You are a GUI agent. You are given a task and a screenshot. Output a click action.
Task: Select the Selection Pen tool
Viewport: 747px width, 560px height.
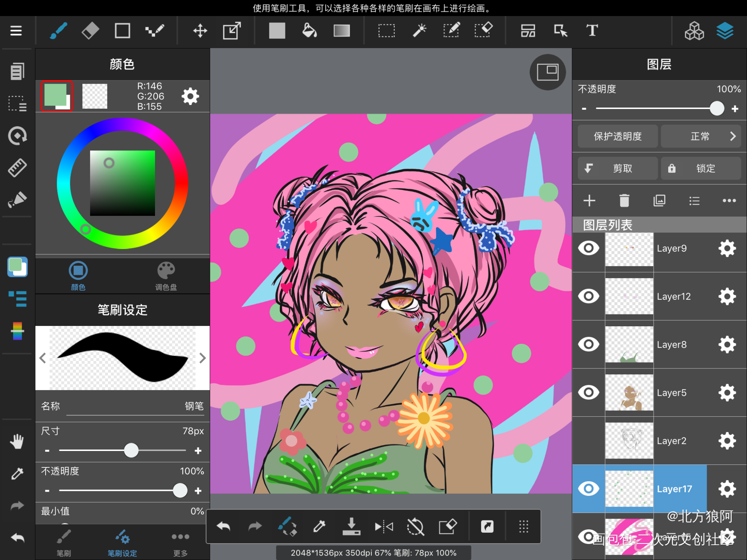(452, 31)
